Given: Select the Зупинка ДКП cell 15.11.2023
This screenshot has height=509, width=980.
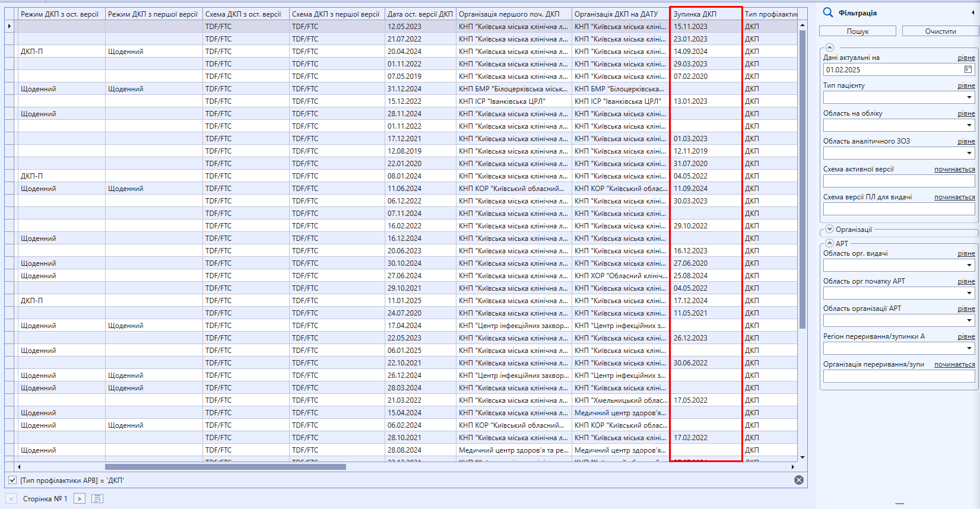Looking at the screenshot, I should 706,26.
